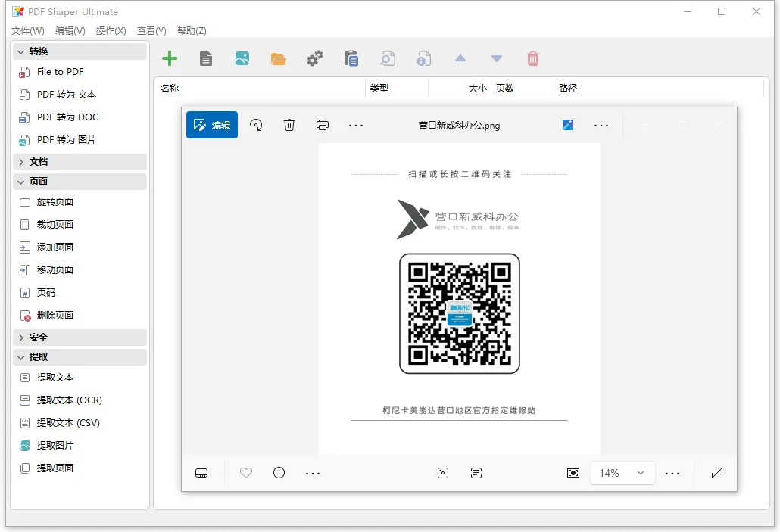Open the 帮助(Z) menu
Screen dimensions: 780x532
click(x=192, y=31)
